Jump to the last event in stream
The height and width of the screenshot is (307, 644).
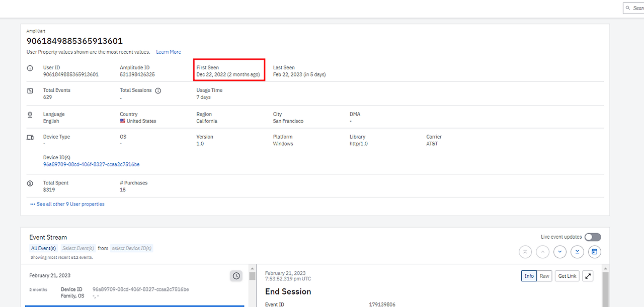[x=577, y=252]
